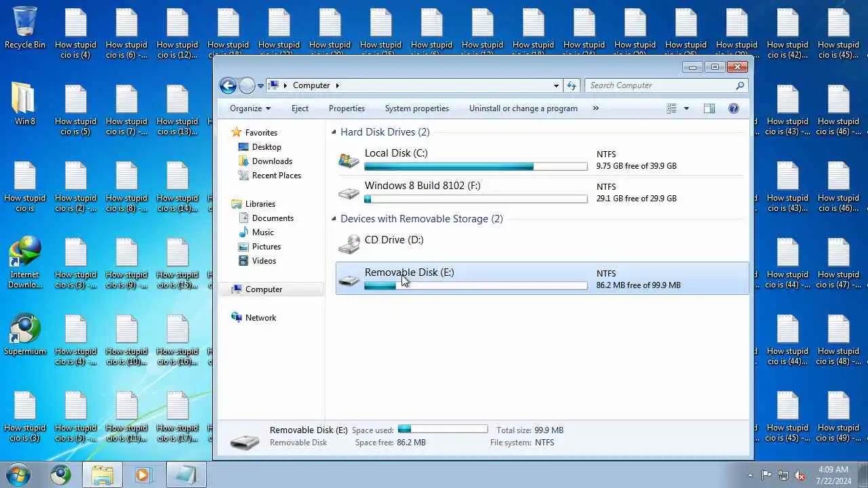Open Recent Places in Favorites
The width and height of the screenshot is (868, 488).
coord(276,176)
